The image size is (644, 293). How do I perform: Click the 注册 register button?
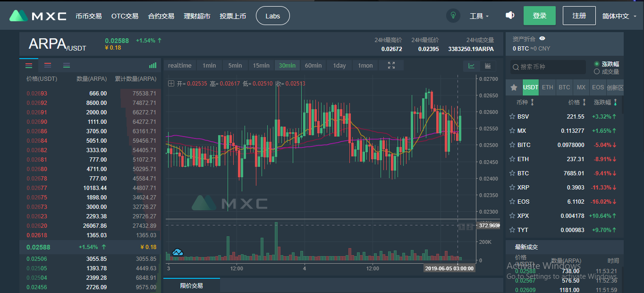[x=579, y=16]
